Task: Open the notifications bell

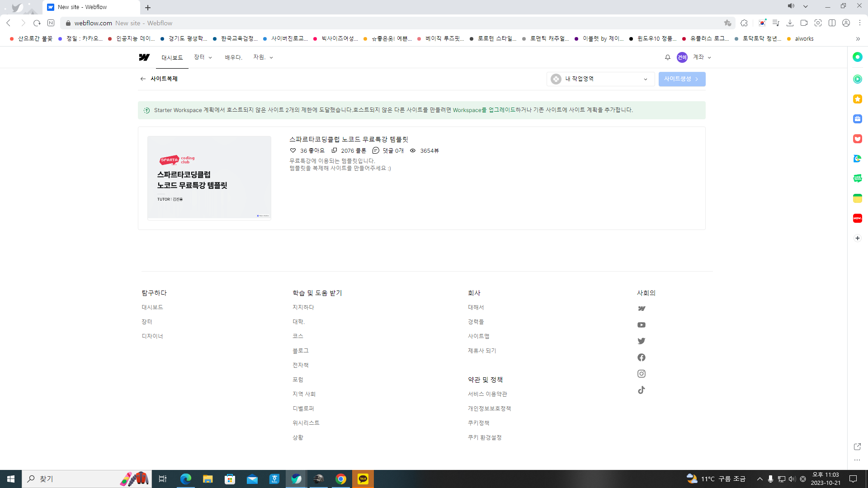Action: (668, 57)
